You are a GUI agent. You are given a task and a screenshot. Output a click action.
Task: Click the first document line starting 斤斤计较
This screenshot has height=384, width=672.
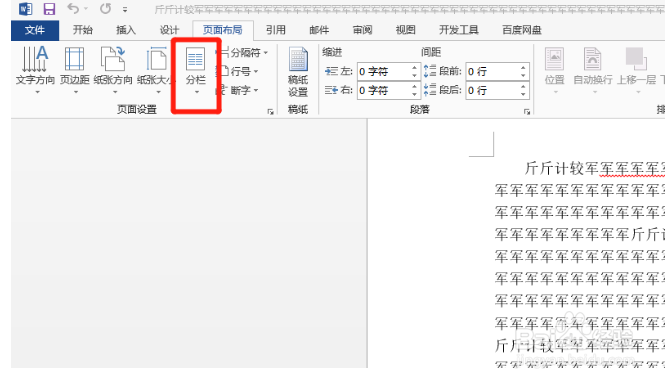[x=595, y=168]
